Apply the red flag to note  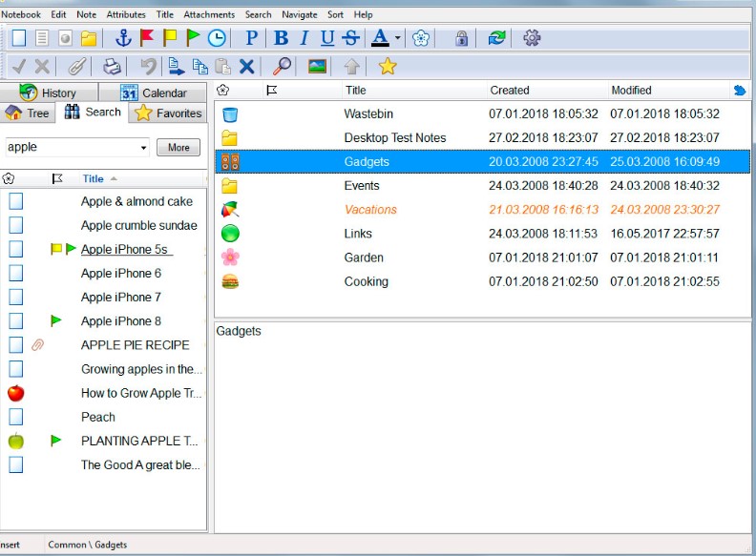[x=147, y=38]
